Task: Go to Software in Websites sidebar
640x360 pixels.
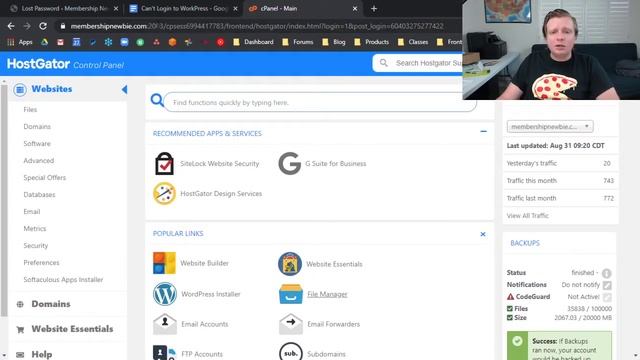Action: click(37, 144)
